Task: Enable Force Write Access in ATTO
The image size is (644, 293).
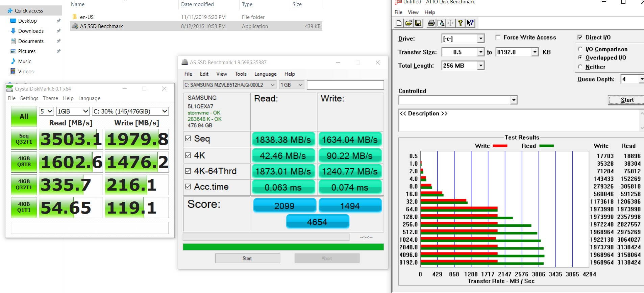Action: click(x=498, y=37)
